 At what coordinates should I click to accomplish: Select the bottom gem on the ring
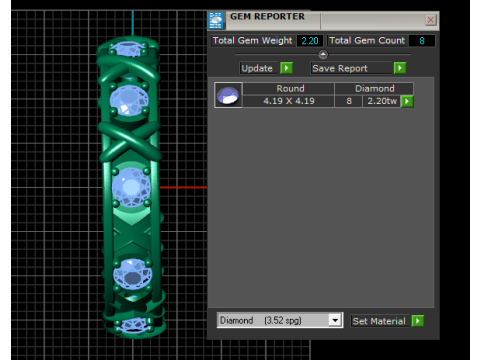(x=133, y=325)
